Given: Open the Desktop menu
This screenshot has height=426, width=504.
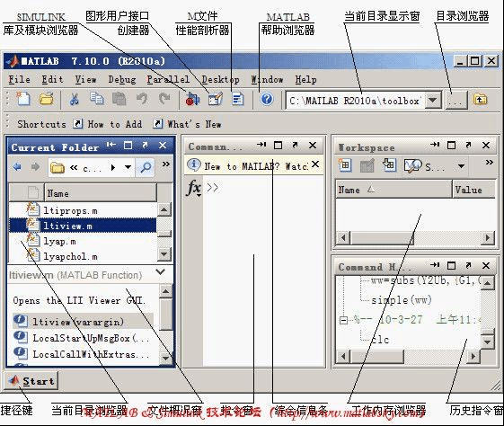Looking at the screenshot, I should click(220, 79).
